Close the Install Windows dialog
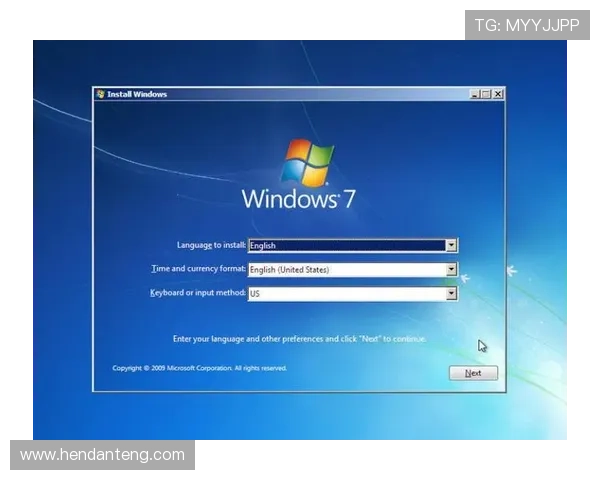This screenshot has height=480, width=600. 498,94
